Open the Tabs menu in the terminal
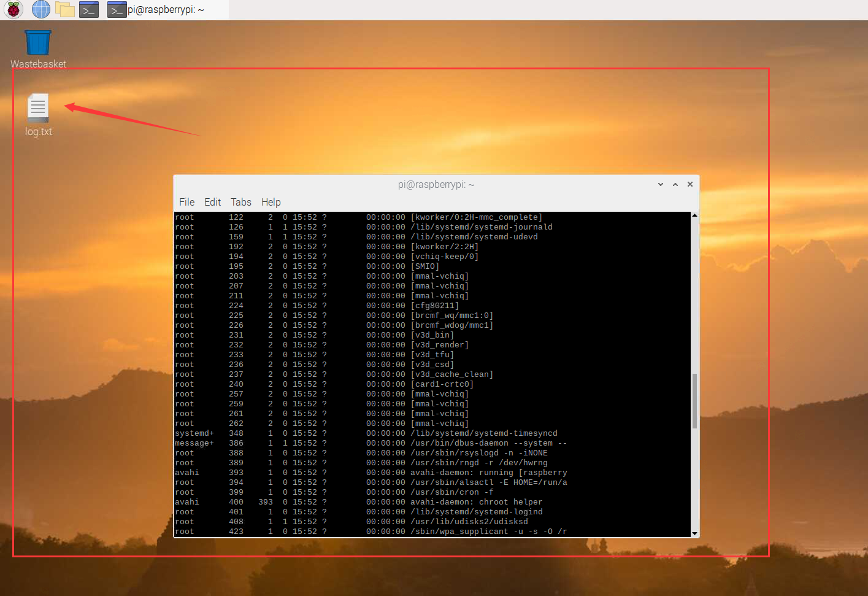The height and width of the screenshot is (596, 868). click(240, 202)
